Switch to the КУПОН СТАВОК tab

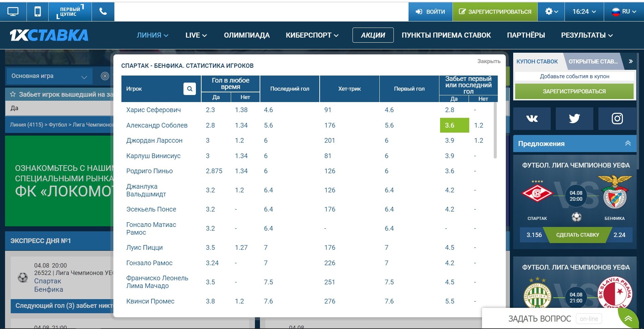tap(537, 61)
